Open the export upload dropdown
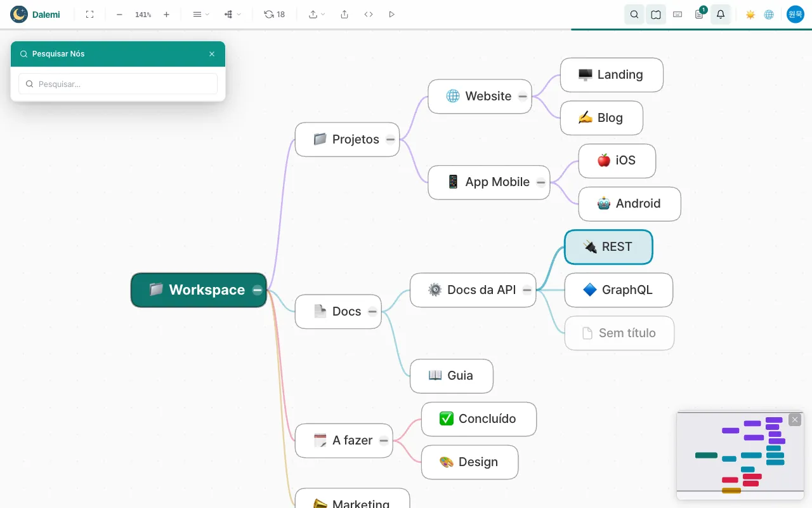Image resolution: width=812 pixels, height=508 pixels. click(x=317, y=14)
